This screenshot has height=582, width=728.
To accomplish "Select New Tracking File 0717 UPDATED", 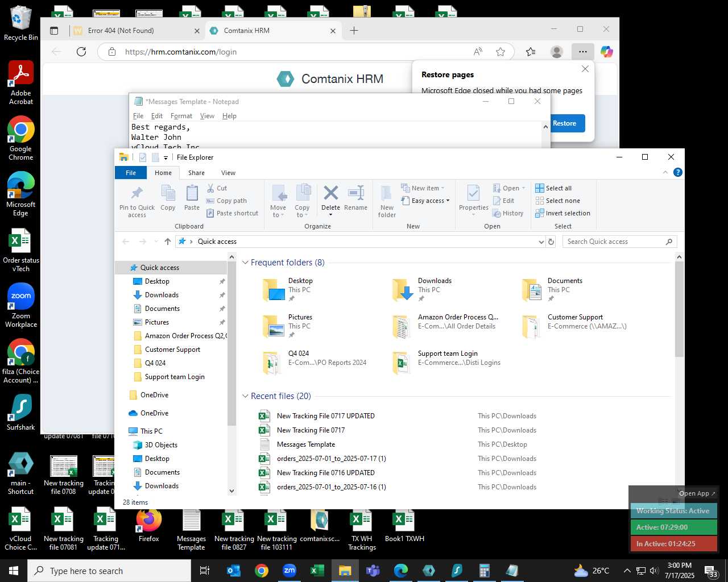I will [325, 416].
